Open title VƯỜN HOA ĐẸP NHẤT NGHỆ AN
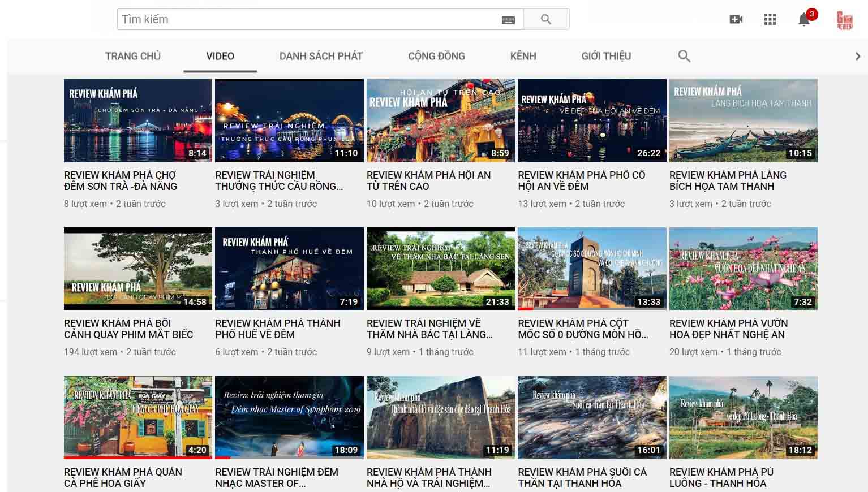 (729, 329)
